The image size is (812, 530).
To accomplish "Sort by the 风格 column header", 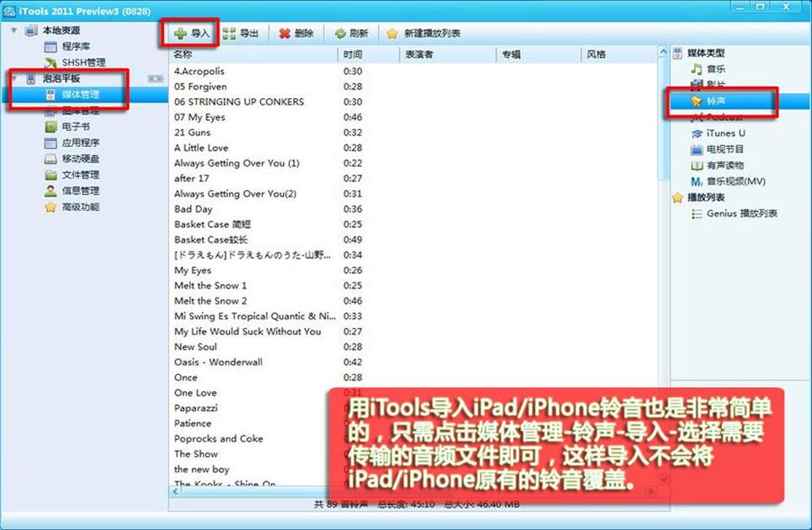I will tap(620, 54).
